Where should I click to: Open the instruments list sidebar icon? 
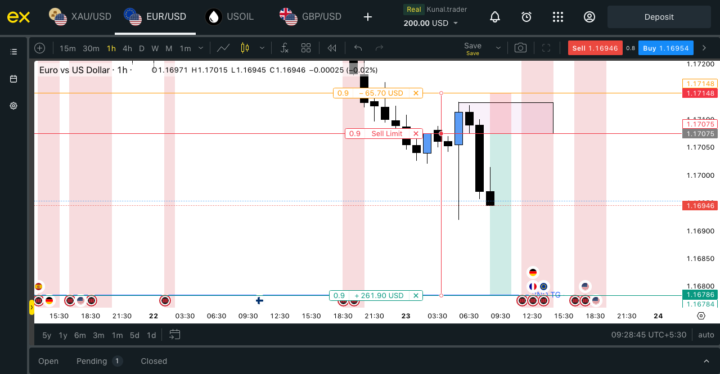pyautogui.click(x=13, y=52)
